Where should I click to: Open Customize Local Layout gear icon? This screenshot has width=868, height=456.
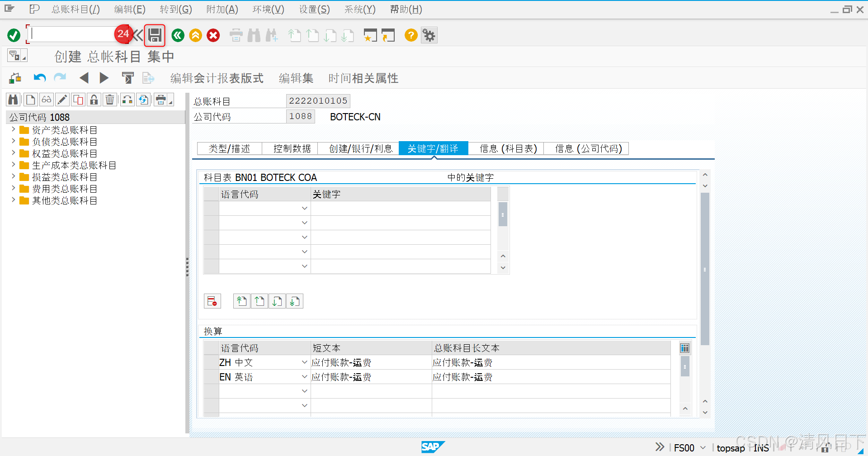(429, 35)
